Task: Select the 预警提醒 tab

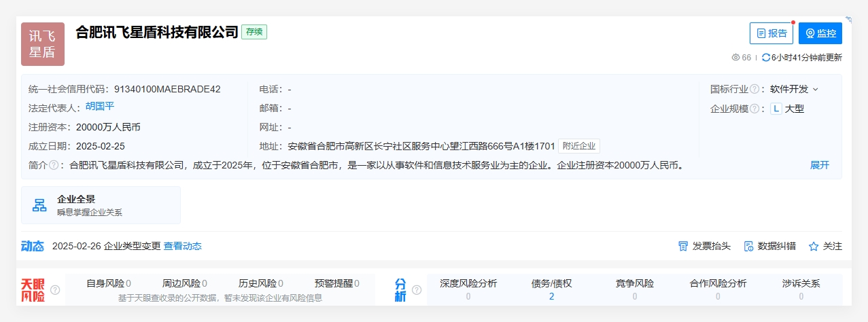Action: [337, 283]
